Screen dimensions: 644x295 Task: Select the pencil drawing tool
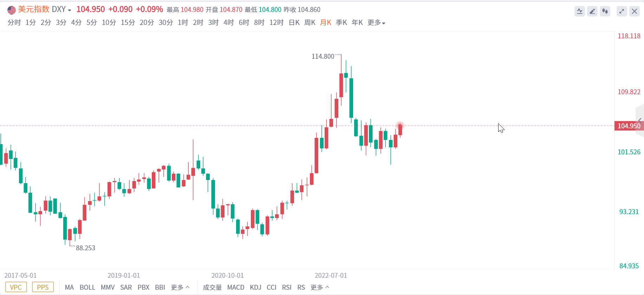tap(592, 11)
